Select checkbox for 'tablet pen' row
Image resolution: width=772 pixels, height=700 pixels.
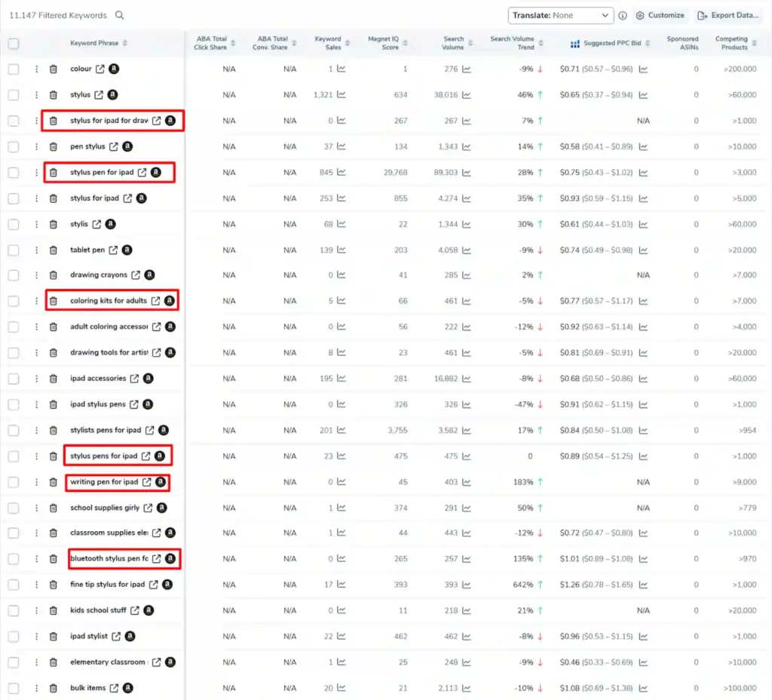coord(14,250)
